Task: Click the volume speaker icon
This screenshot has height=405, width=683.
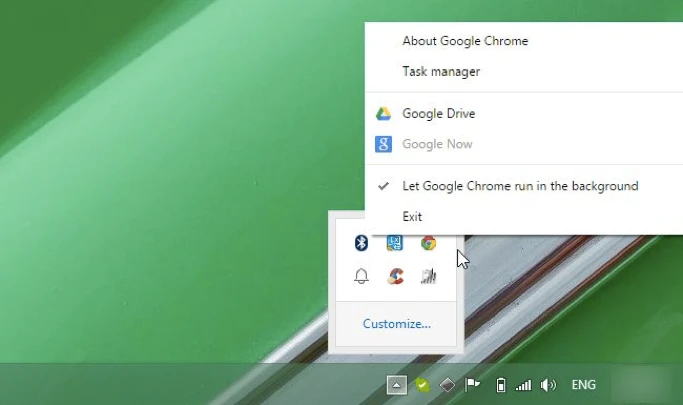Action: tap(548, 385)
